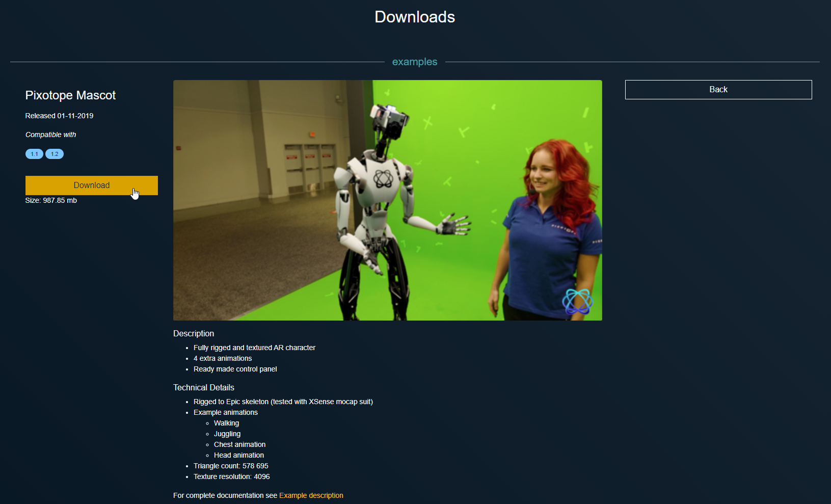The height and width of the screenshot is (504, 831).
Task: Click the Walking animation list item
Action: click(226, 423)
